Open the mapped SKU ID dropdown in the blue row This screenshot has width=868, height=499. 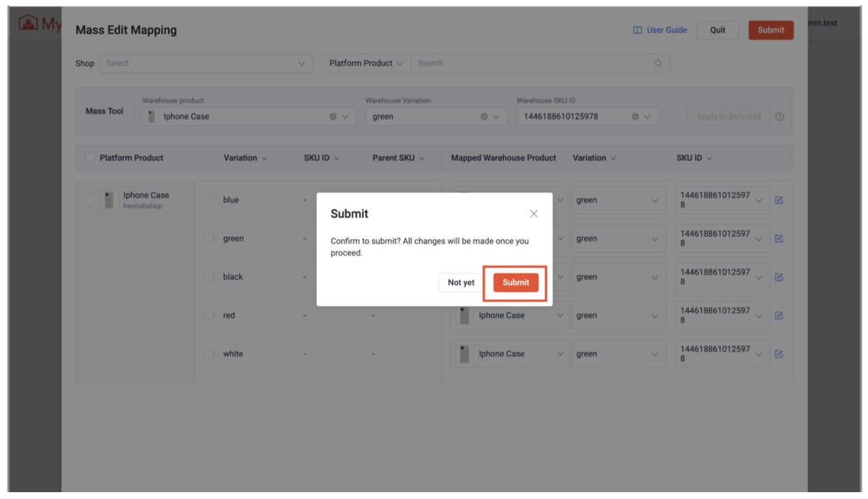pos(723,200)
